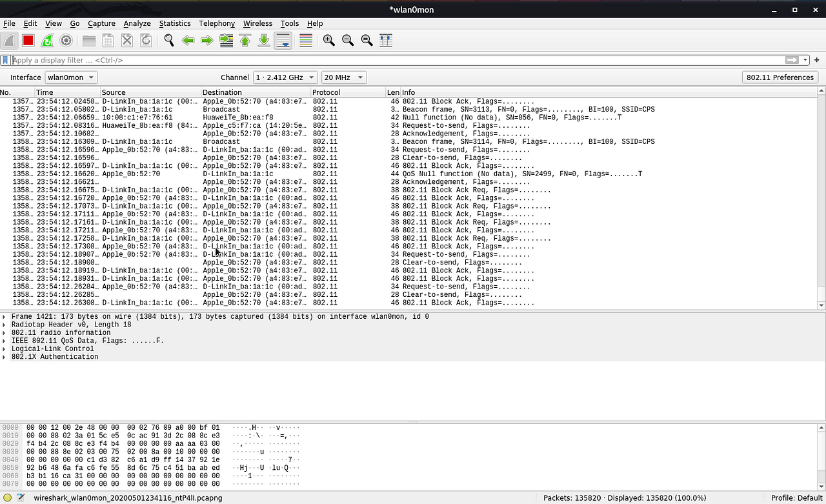Open the Statistics menu
This screenshot has height=504, width=826.
pyautogui.click(x=175, y=23)
